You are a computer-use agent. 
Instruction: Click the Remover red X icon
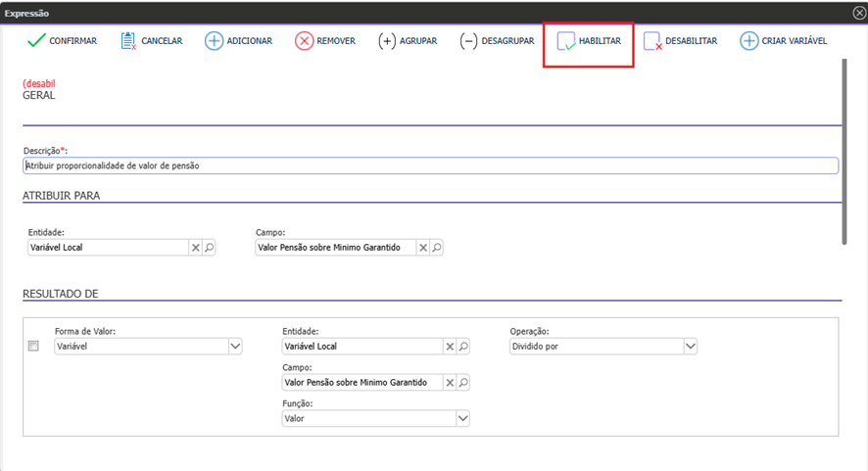coord(305,41)
